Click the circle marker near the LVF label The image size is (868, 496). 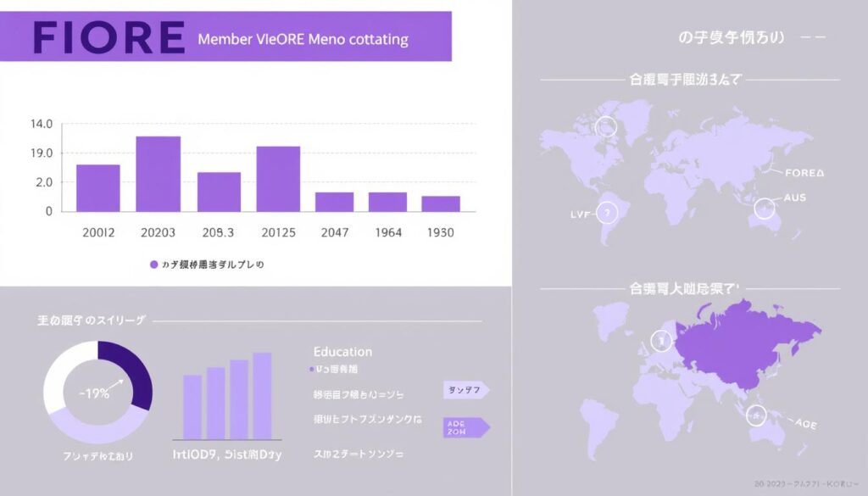pyautogui.click(x=606, y=212)
